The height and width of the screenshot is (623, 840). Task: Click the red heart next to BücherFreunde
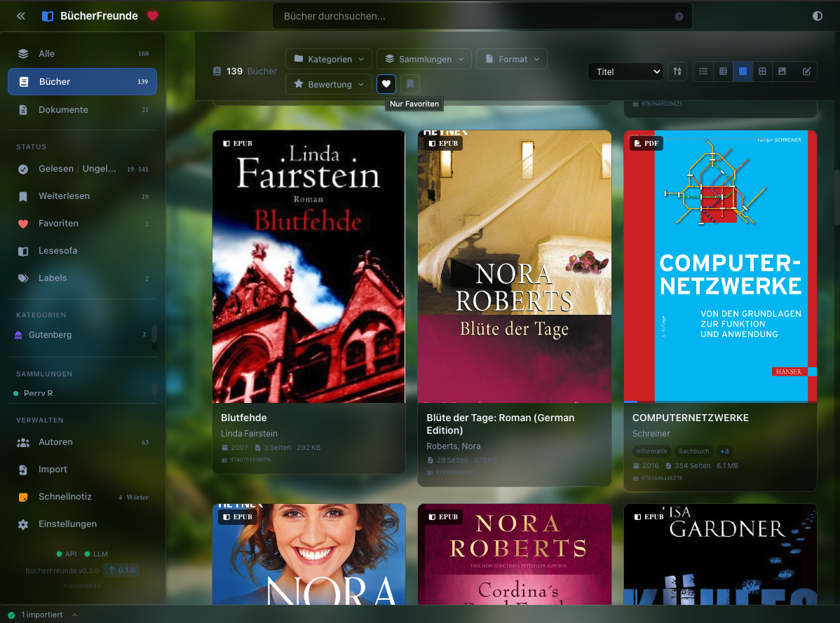coord(153,16)
